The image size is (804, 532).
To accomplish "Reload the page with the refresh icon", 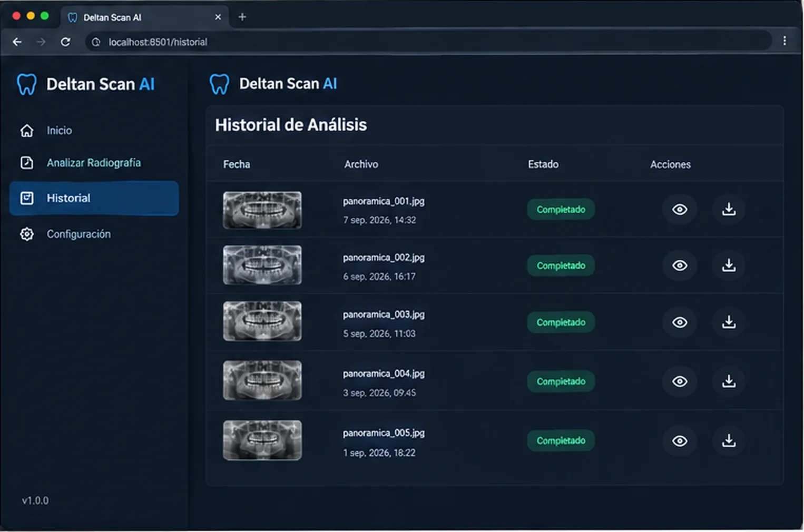I will pos(65,42).
